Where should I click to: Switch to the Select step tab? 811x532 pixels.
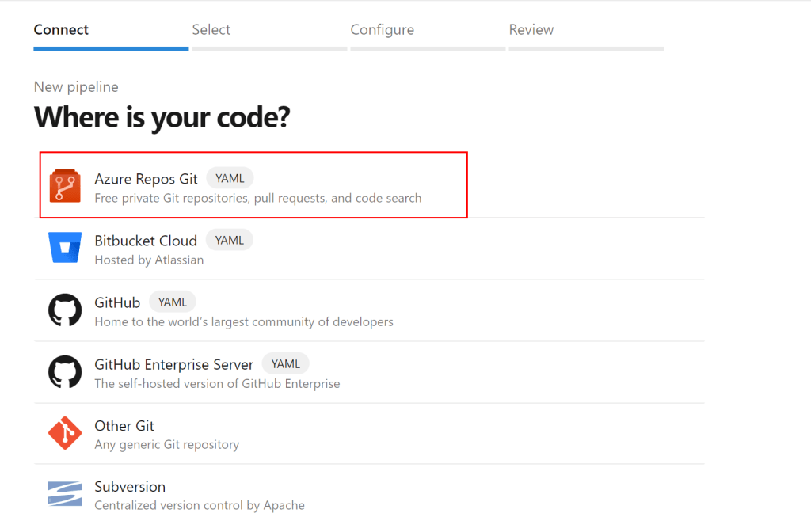[211, 30]
